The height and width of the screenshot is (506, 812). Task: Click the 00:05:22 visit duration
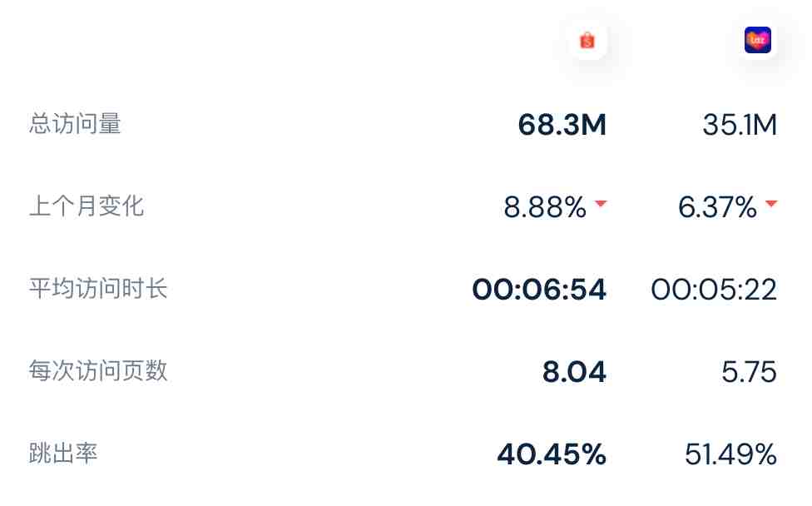click(x=714, y=290)
